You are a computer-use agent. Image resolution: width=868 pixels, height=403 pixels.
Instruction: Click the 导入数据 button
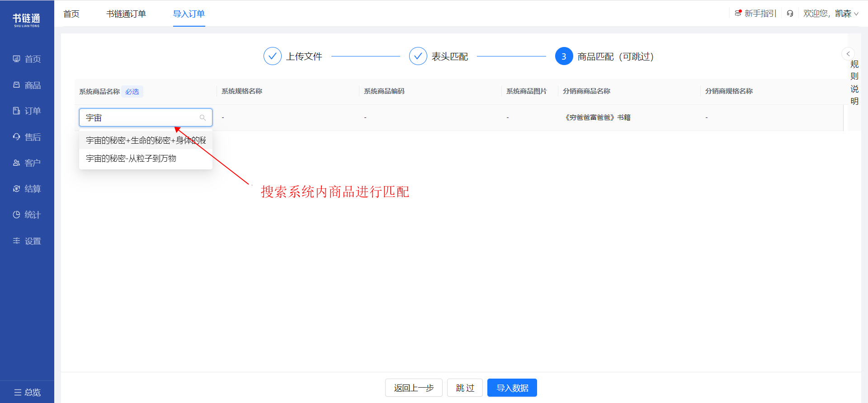512,388
